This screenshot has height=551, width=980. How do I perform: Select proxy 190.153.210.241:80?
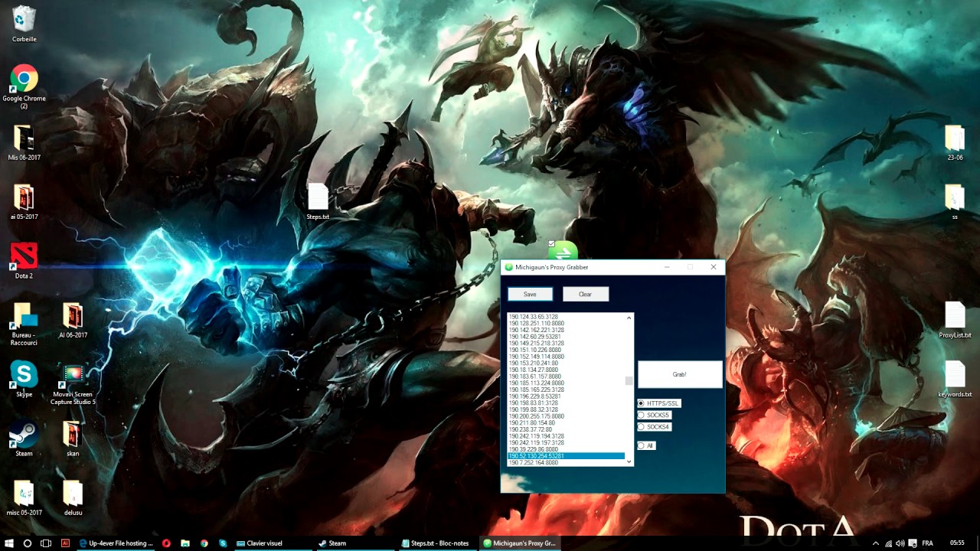point(534,364)
